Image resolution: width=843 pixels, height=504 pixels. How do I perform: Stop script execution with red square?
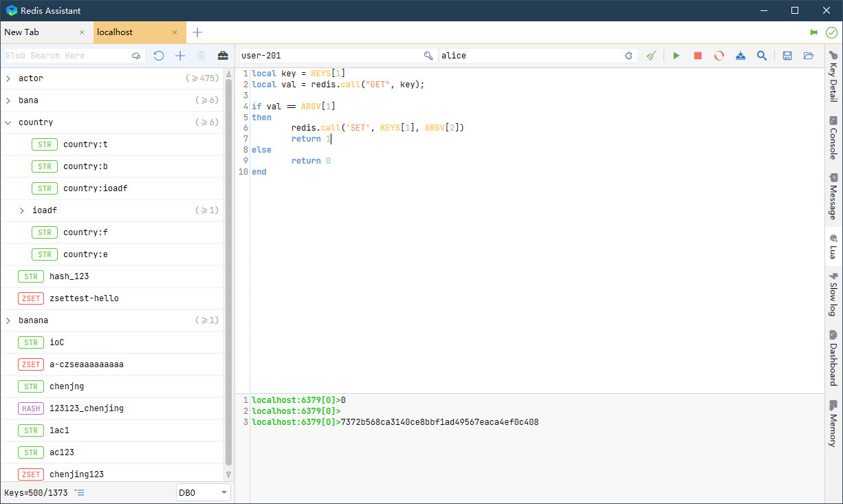click(x=698, y=56)
